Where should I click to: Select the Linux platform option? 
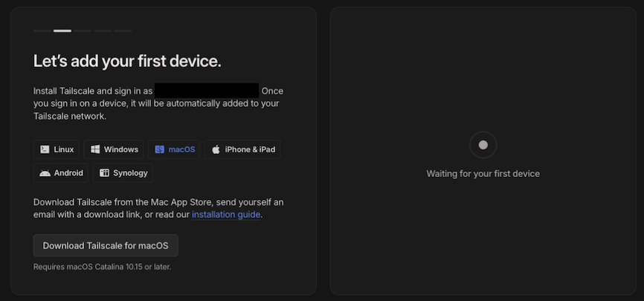point(57,149)
